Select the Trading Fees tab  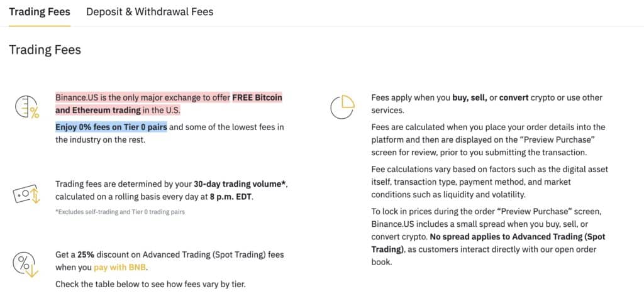[40, 12]
